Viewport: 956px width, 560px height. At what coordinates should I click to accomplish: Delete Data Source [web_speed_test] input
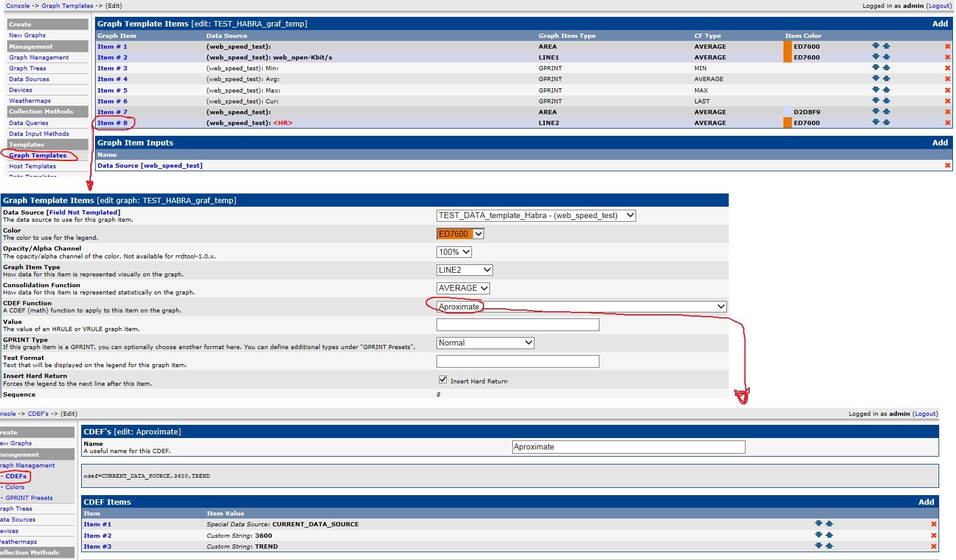click(948, 165)
